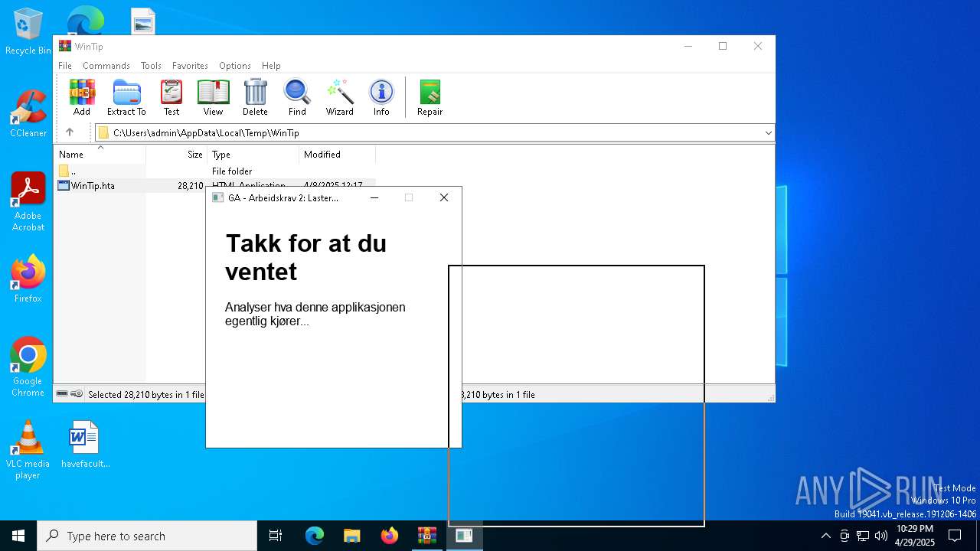Click the Windows Start button
The image size is (980, 551).
click(x=18, y=536)
